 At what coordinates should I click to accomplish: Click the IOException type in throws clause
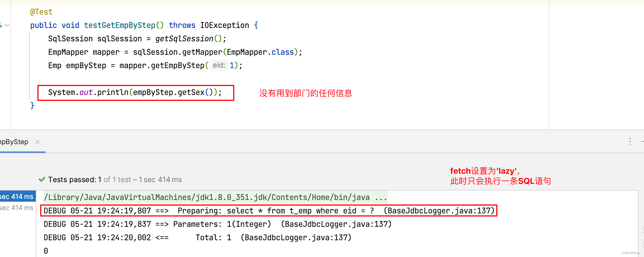pyautogui.click(x=225, y=25)
